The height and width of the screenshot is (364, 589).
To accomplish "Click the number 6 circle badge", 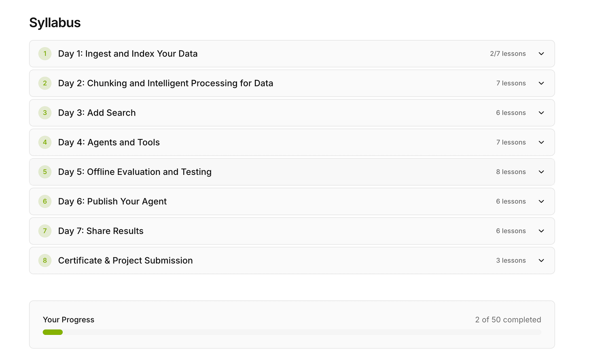I will (x=45, y=201).
